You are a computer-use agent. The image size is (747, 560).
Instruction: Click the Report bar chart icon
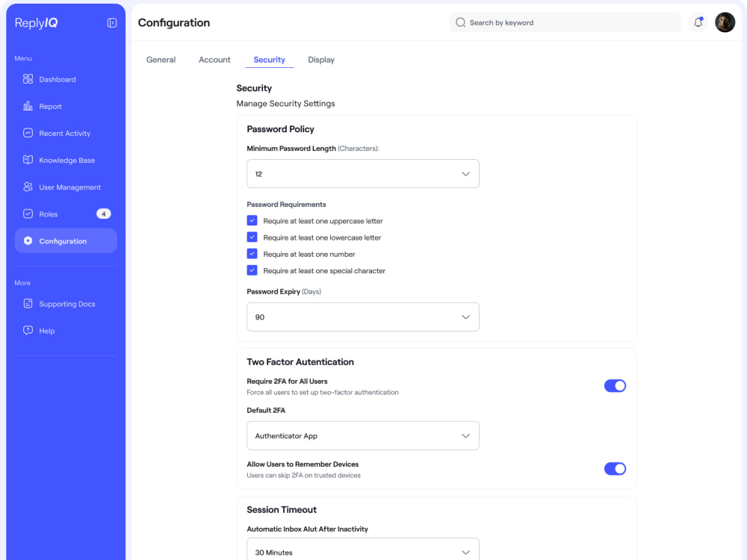click(28, 106)
